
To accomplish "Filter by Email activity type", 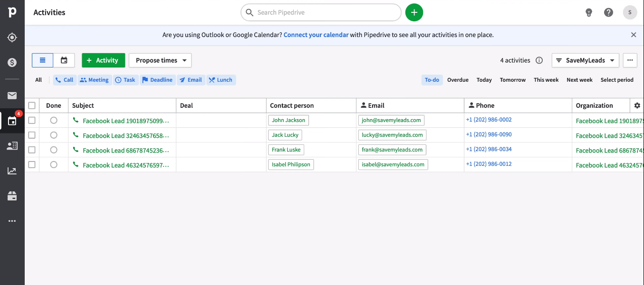I will pyautogui.click(x=191, y=80).
